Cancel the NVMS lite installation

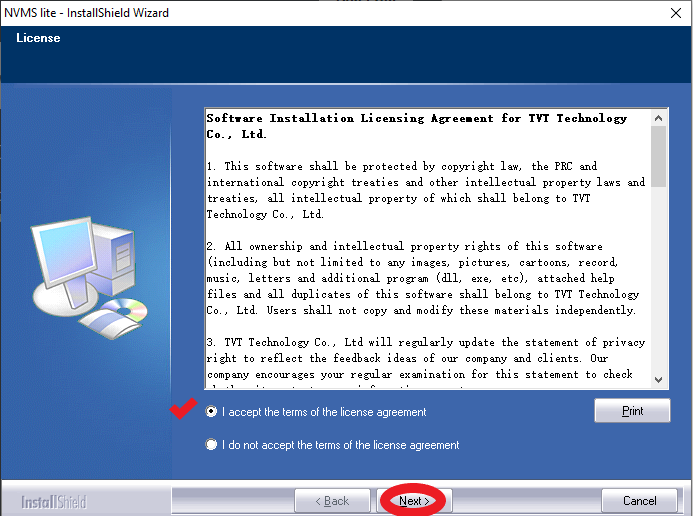[639, 501]
